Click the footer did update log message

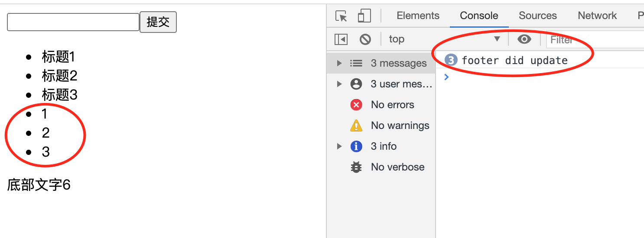click(514, 60)
